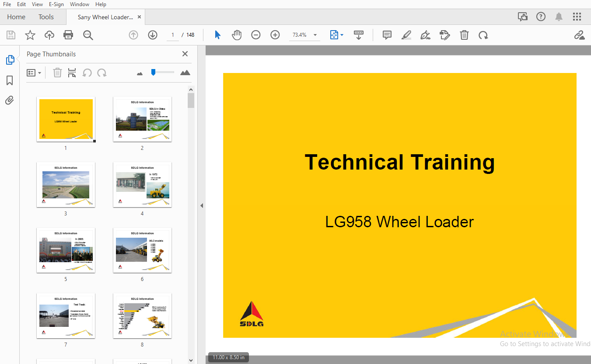Image resolution: width=591 pixels, height=364 pixels.
Task: Switch to the Home tab
Action: coord(16,17)
